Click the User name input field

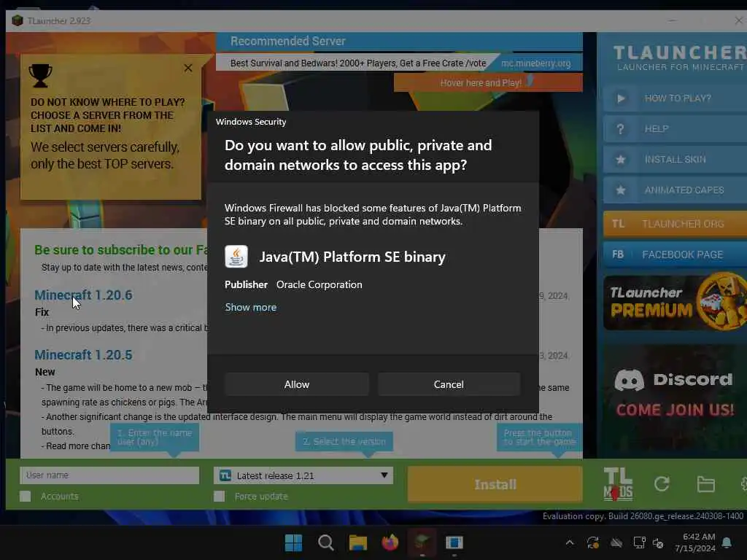(109, 475)
